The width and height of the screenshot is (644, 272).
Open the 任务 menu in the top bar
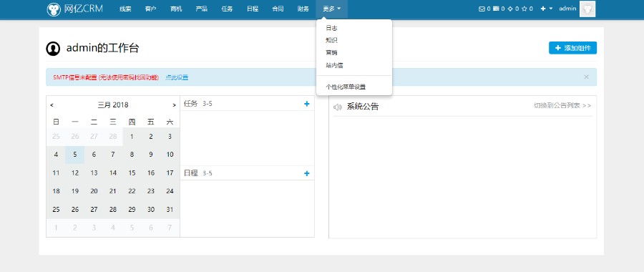point(227,9)
